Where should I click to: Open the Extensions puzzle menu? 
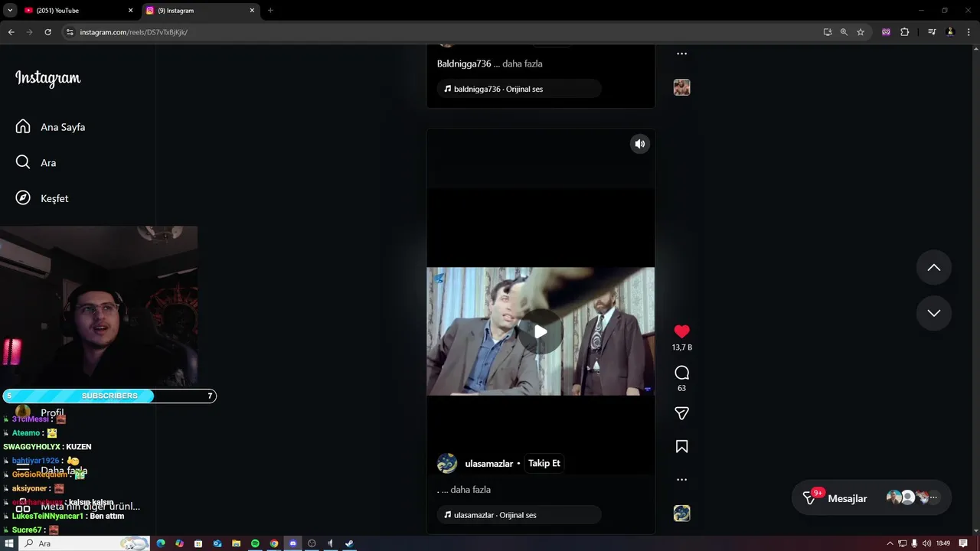904,32
